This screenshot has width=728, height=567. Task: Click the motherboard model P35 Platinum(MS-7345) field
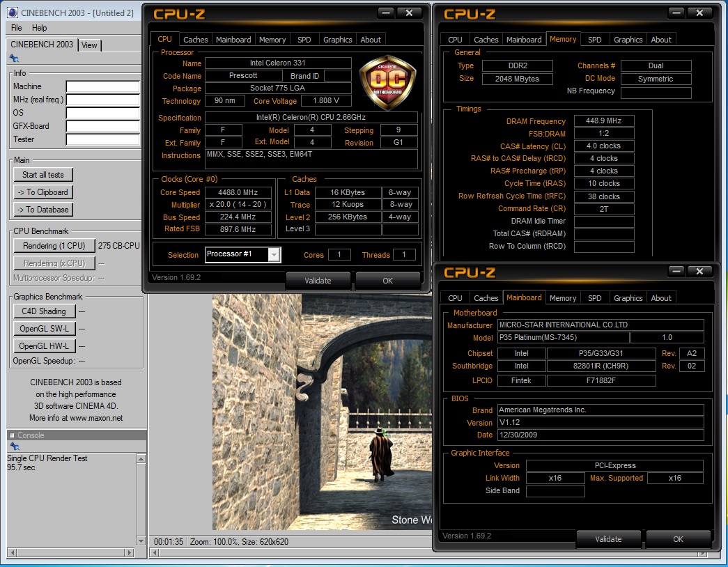pyautogui.click(x=563, y=338)
